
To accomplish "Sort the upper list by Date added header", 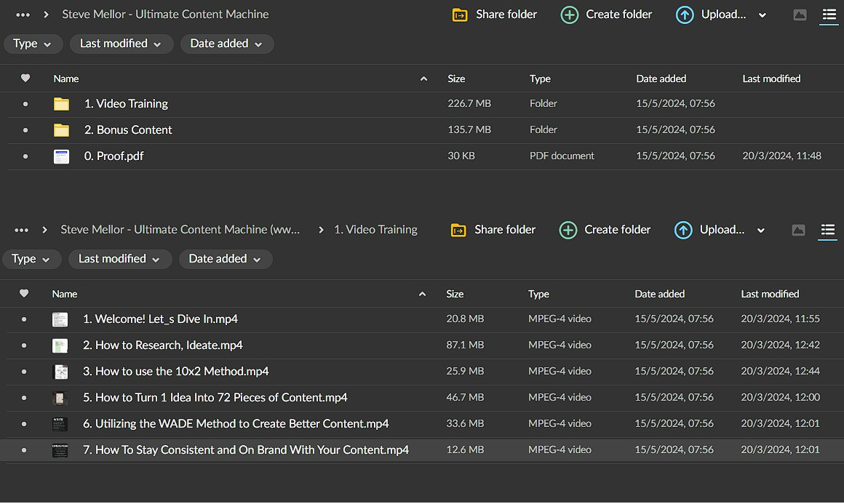I will coord(661,79).
